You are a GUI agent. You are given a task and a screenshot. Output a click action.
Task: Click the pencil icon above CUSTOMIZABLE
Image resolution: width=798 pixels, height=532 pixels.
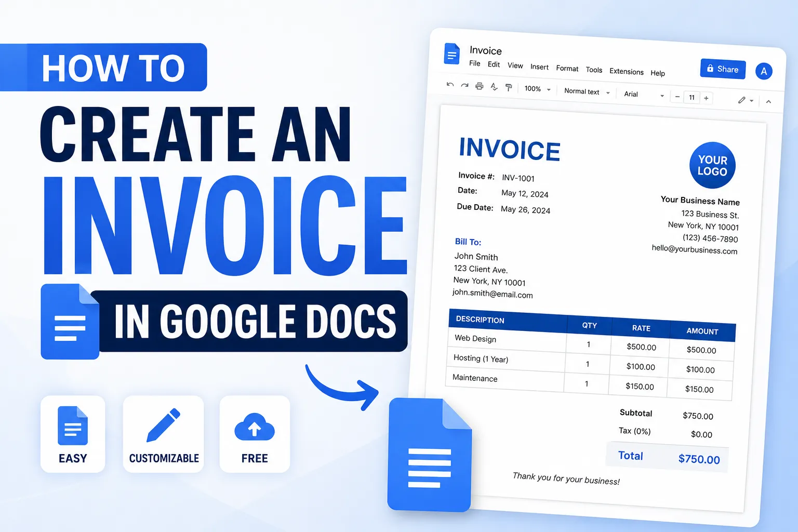click(163, 425)
